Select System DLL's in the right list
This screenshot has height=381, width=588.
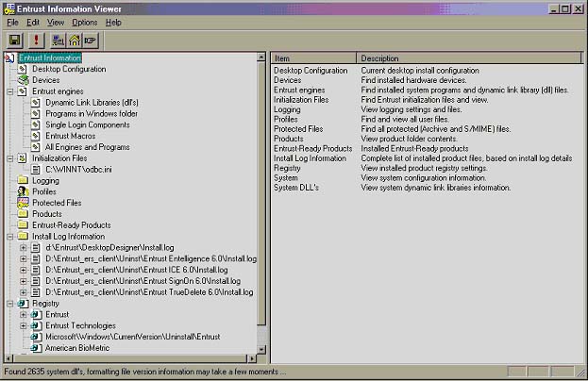tap(298, 188)
